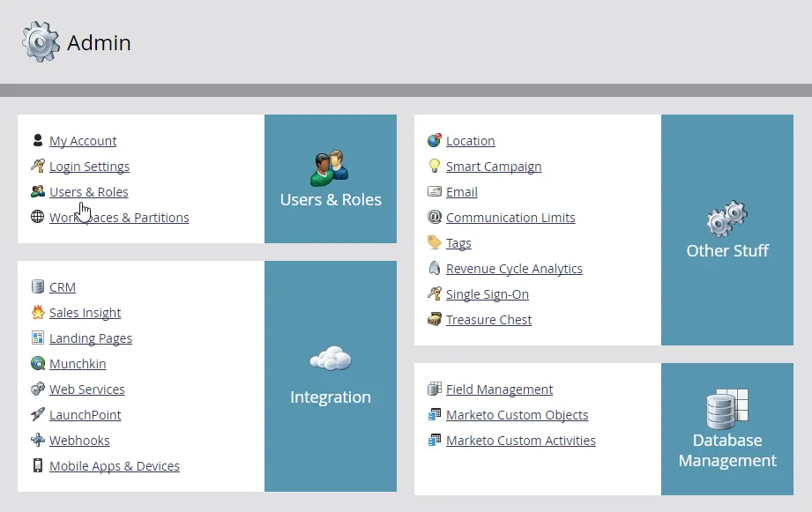Screen dimensions: 812x512
Task: Click the Admin gear icon in header
Action: [x=41, y=41]
